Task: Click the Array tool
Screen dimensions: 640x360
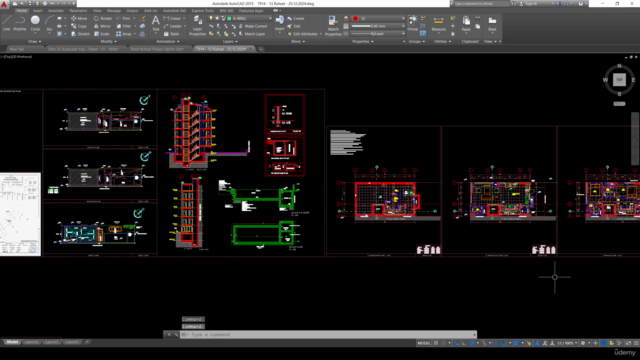Action: (x=124, y=34)
